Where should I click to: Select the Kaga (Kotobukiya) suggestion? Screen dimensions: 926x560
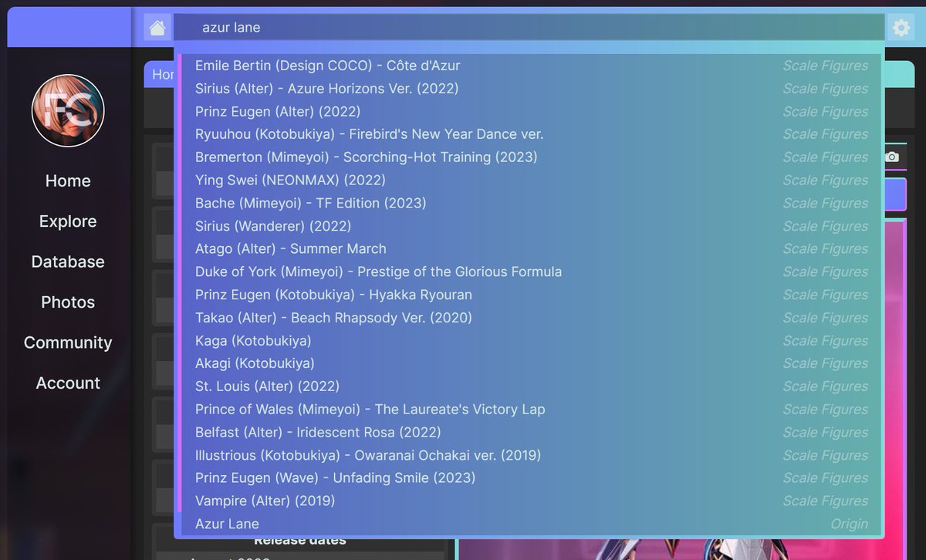[532, 340]
